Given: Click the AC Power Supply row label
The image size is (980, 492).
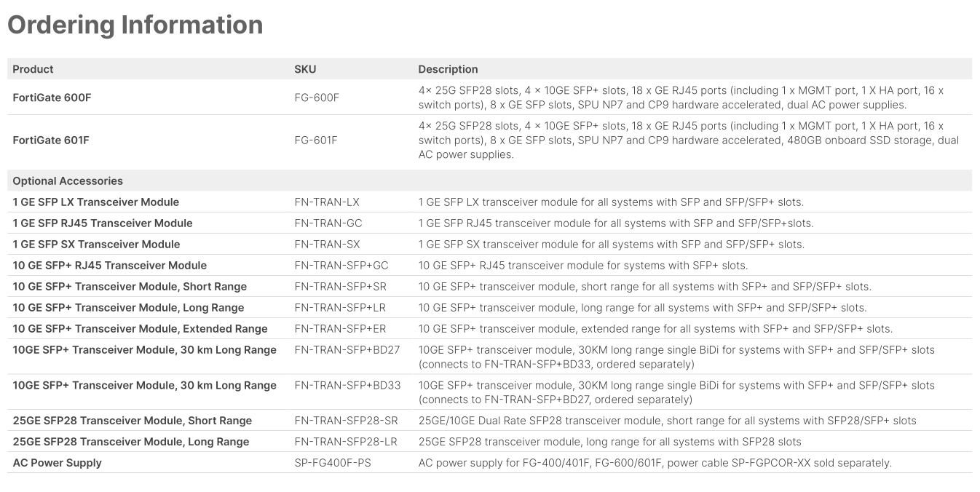Looking at the screenshot, I should pos(57,462).
